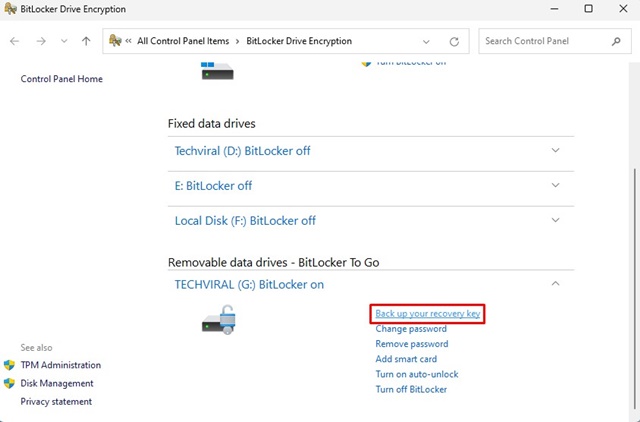Open the address bar history dropdown
This screenshot has width=640, height=422.
click(426, 42)
